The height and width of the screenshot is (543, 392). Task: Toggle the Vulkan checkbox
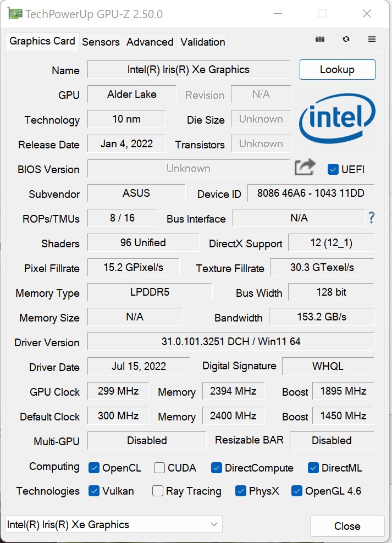pyautogui.click(x=94, y=491)
